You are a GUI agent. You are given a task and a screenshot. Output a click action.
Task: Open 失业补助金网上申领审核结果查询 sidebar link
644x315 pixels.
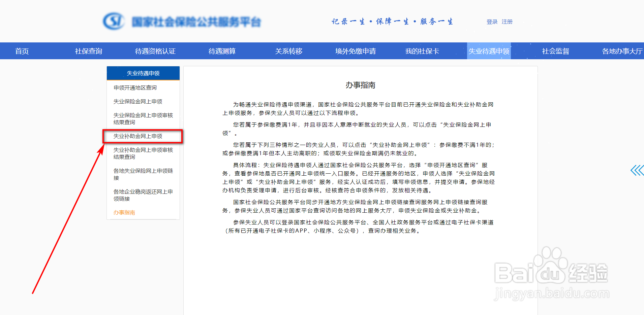tap(143, 153)
